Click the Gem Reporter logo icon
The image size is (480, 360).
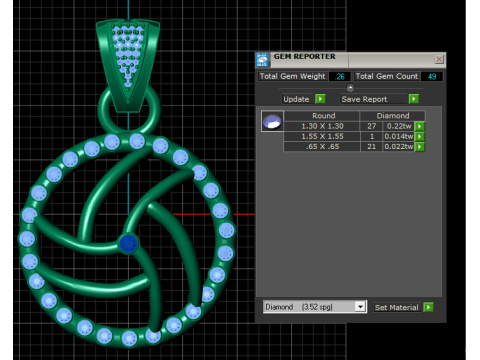pos(262,60)
